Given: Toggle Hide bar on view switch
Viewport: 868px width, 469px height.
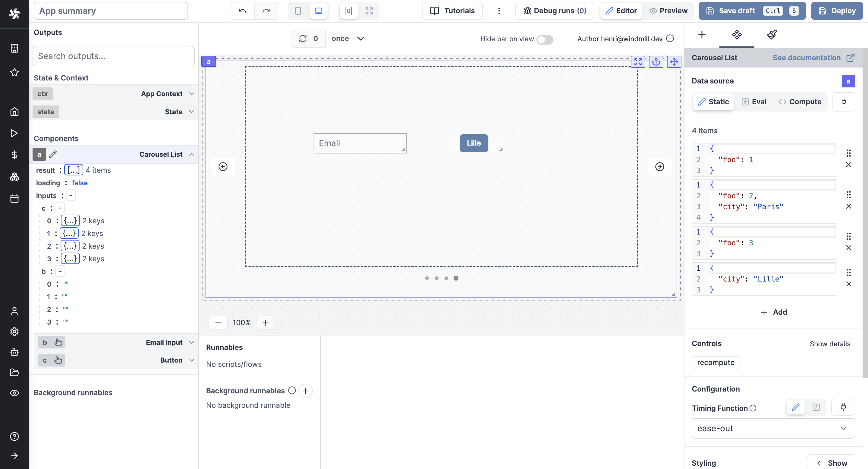Looking at the screenshot, I should pyautogui.click(x=545, y=39).
